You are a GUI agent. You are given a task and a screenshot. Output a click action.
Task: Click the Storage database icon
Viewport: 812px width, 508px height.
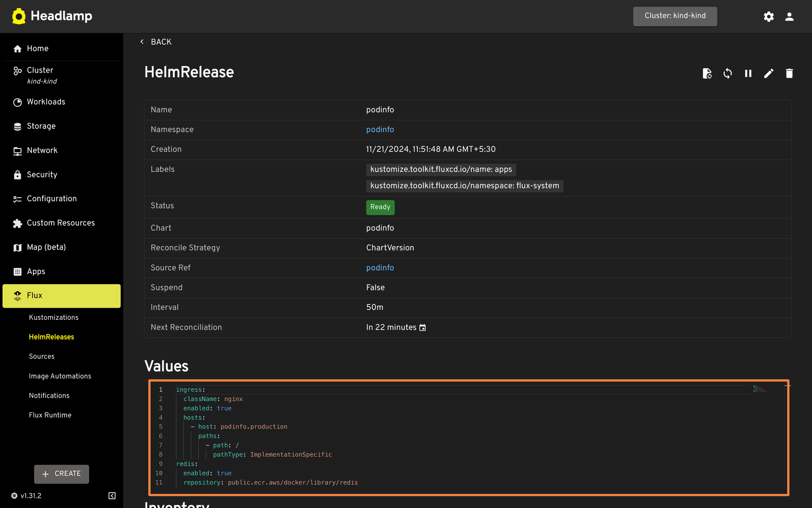17,127
